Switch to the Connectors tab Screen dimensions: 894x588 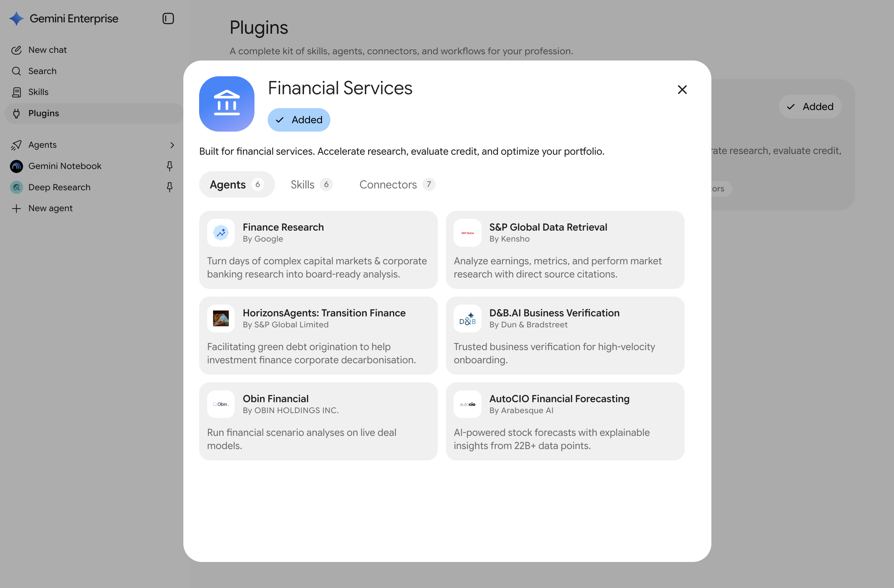pyautogui.click(x=397, y=184)
